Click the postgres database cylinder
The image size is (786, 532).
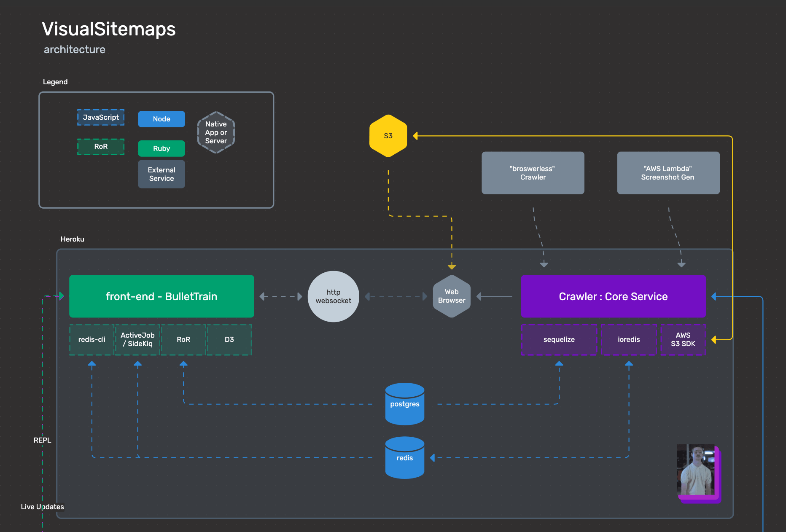pyautogui.click(x=404, y=404)
